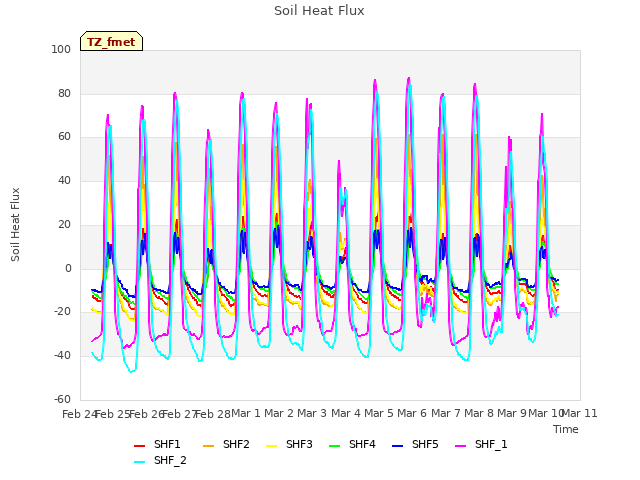Click the Mar 1 x-axis date label
The height and width of the screenshot is (480, 640).
tap(246, 413)
